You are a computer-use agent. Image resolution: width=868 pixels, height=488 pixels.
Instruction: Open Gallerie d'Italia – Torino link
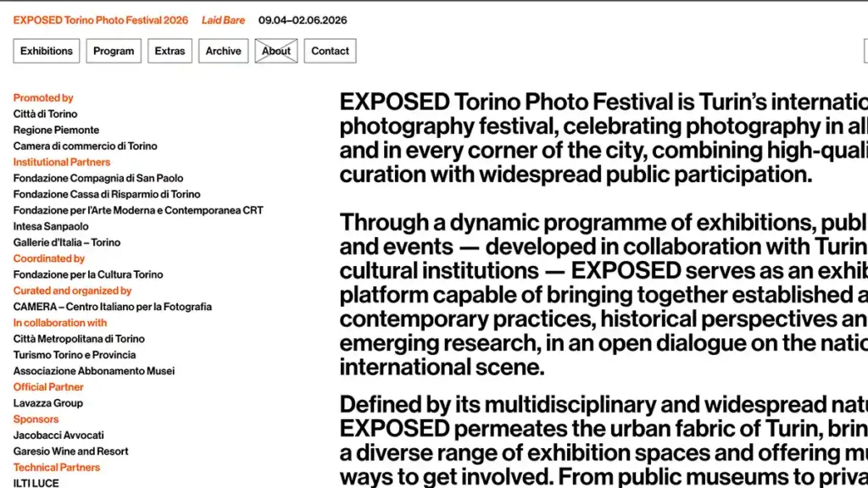coord(67,242)
